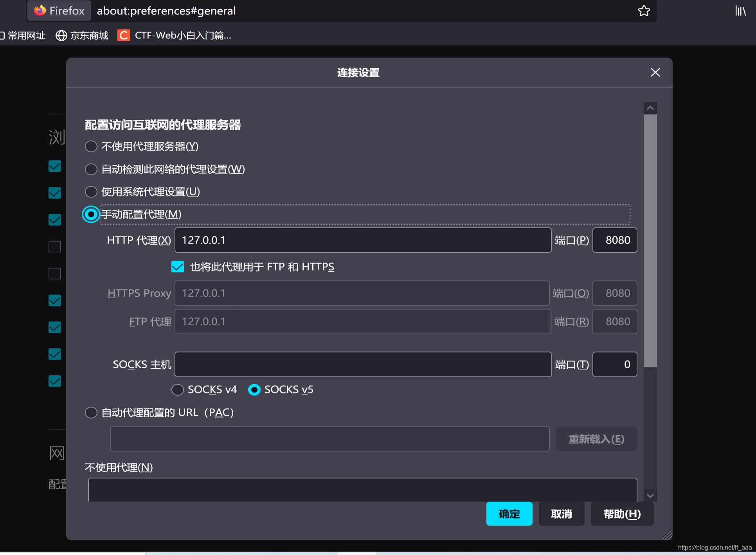Click the globe icon next to 京东商城 bookmark
756x555 pixels.
pos(61,35)
